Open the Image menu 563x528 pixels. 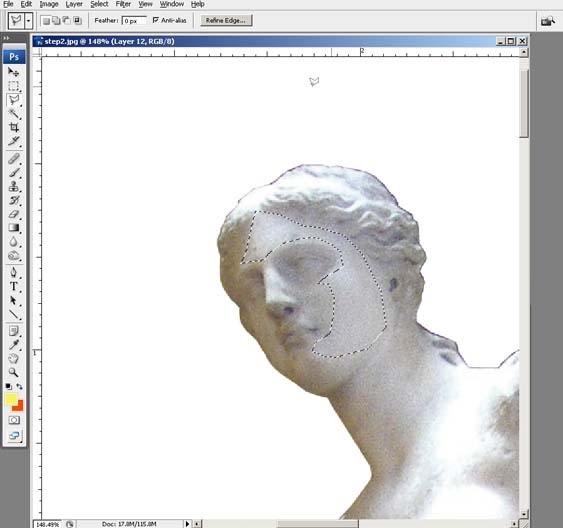49,4
